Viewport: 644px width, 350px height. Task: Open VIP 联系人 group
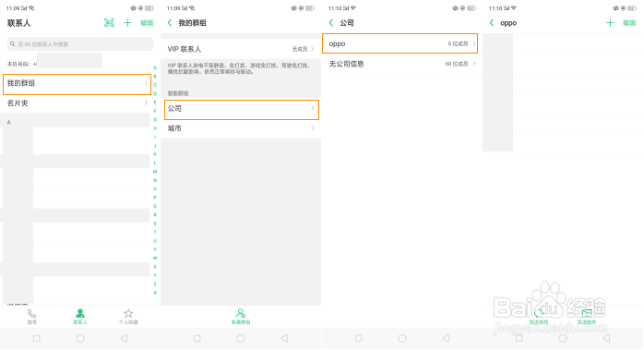click(x=241, y=49)
